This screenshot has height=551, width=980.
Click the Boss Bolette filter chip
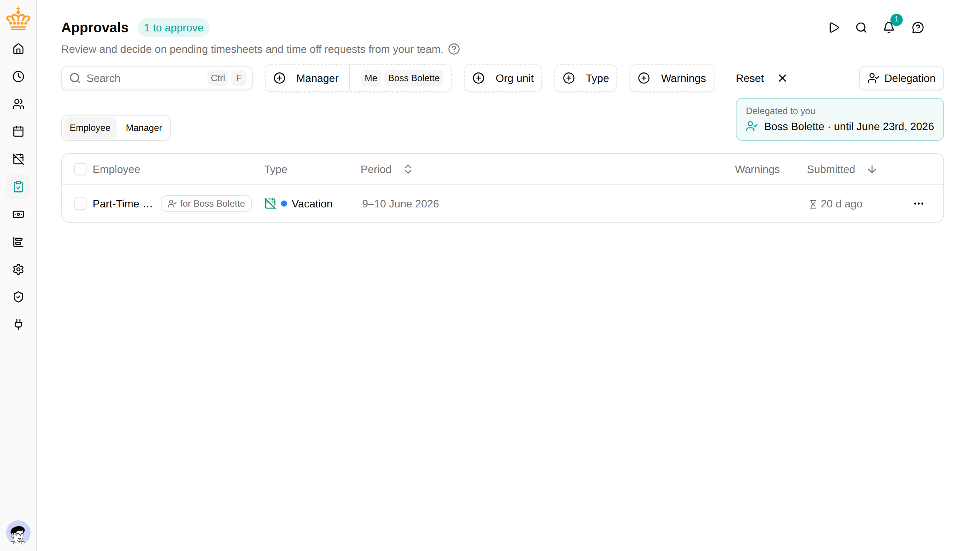414,78
